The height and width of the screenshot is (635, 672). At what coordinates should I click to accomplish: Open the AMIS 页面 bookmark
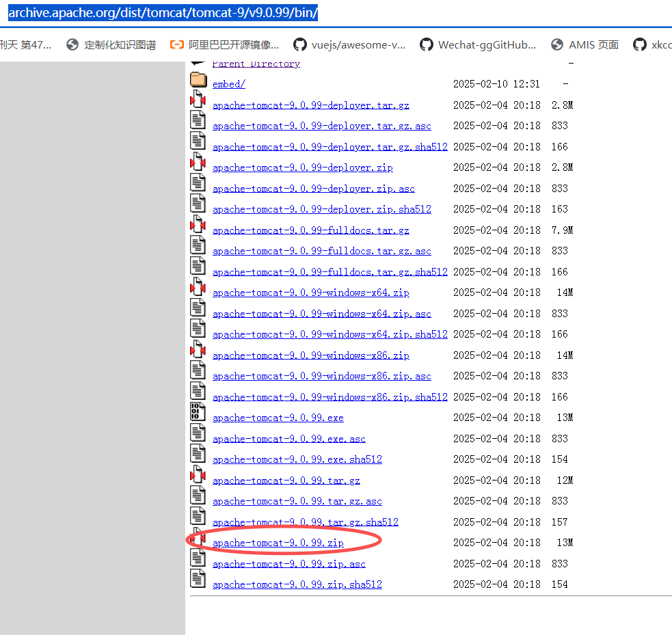pos(585,44)
